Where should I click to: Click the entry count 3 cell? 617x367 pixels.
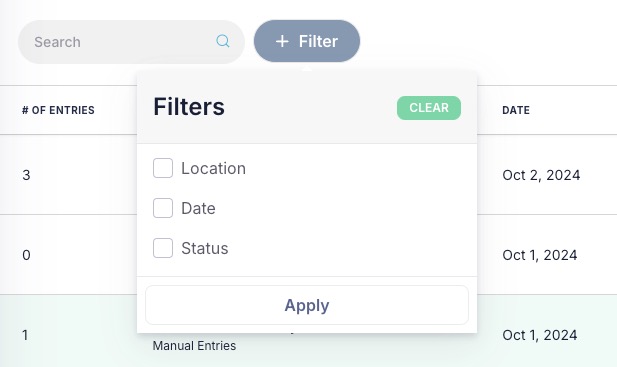26,175
